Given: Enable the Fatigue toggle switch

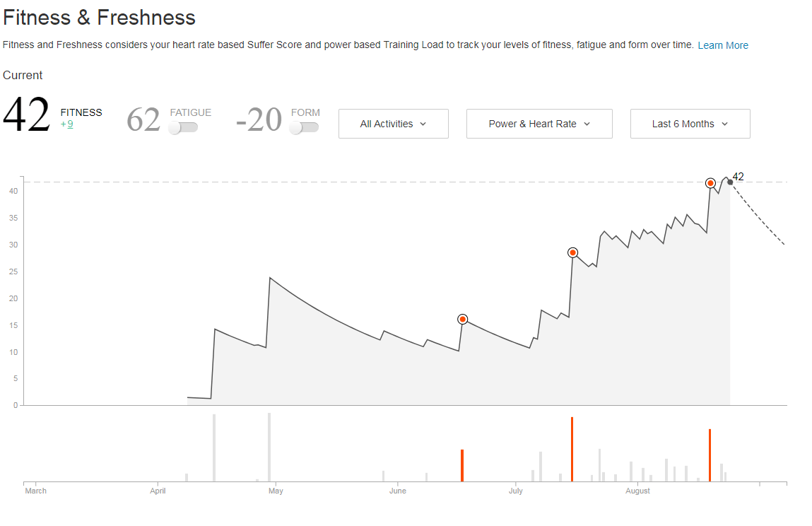Looking at the screenshot, I should tap(183, 127).
